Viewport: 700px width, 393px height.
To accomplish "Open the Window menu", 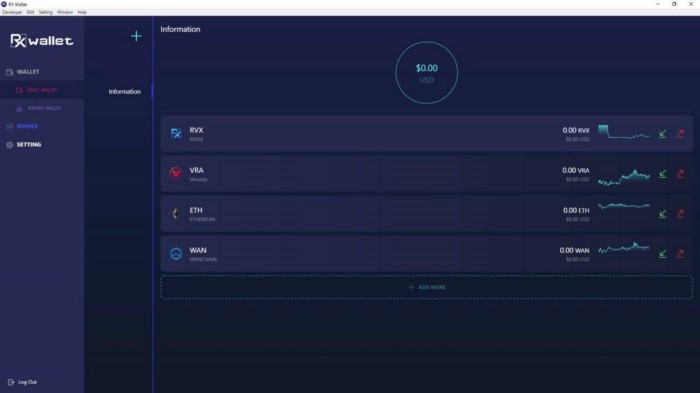I will click(65, 12).
